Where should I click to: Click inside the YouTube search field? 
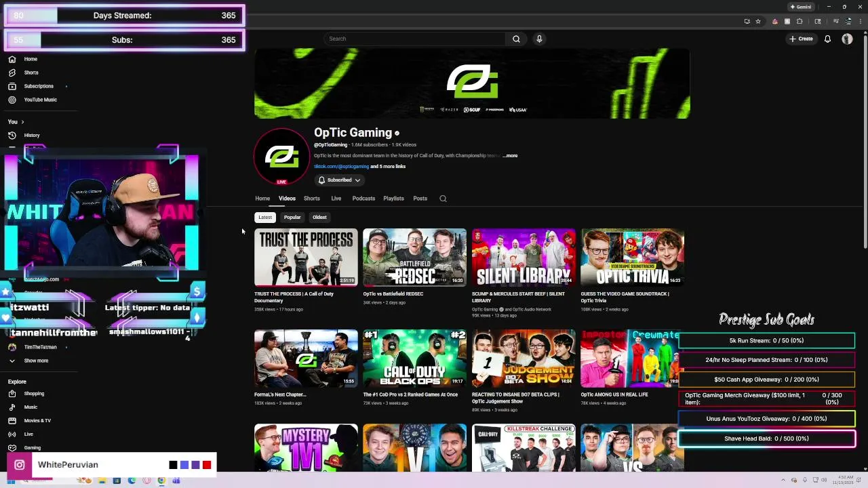[415, 39]
